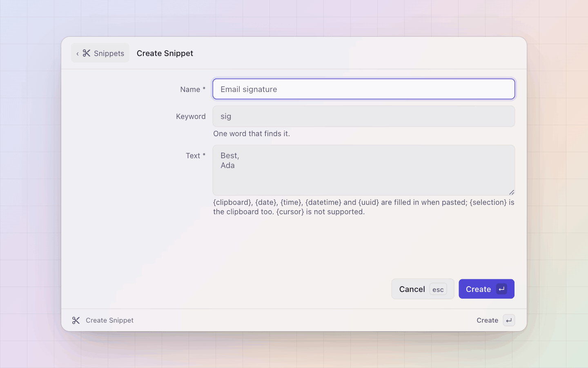The height and width of the screenshot is (368, 588).
Task: Click the footer enter key icon
Action: pyautogui.click(x=509, y=320)
